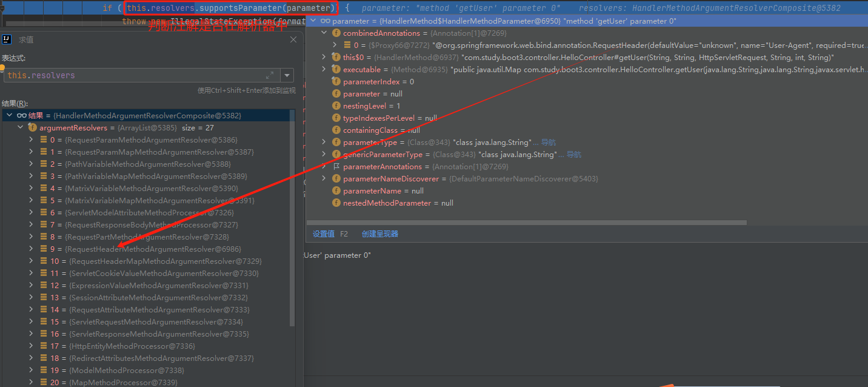
Task: Click the flag icon beside parameterAnnotations
Action: [x=336, y=166]
